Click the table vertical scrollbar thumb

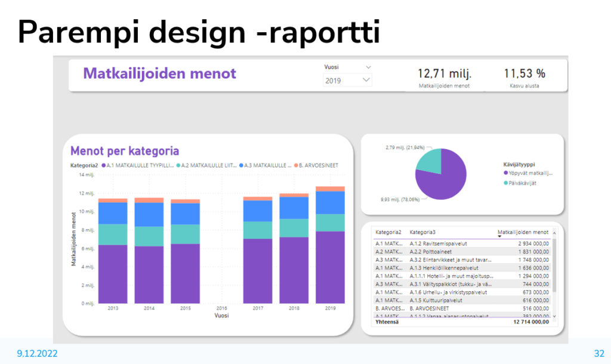(x=554, y=265)
